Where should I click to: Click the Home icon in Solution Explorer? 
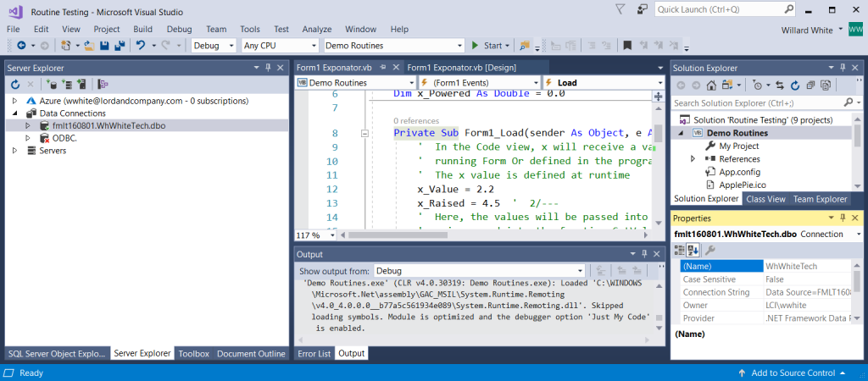(712, 85)
